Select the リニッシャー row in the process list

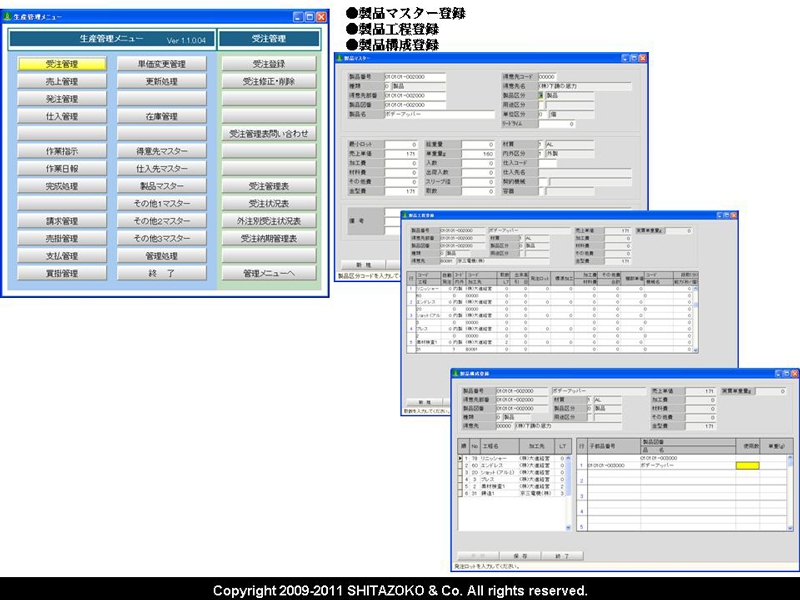[495, 457]
